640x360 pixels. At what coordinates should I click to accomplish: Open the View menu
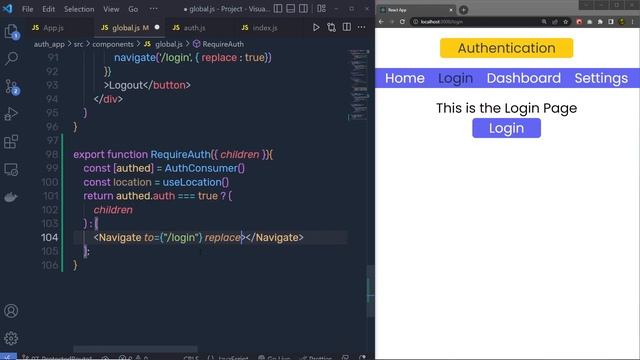[x=111, y=9]
